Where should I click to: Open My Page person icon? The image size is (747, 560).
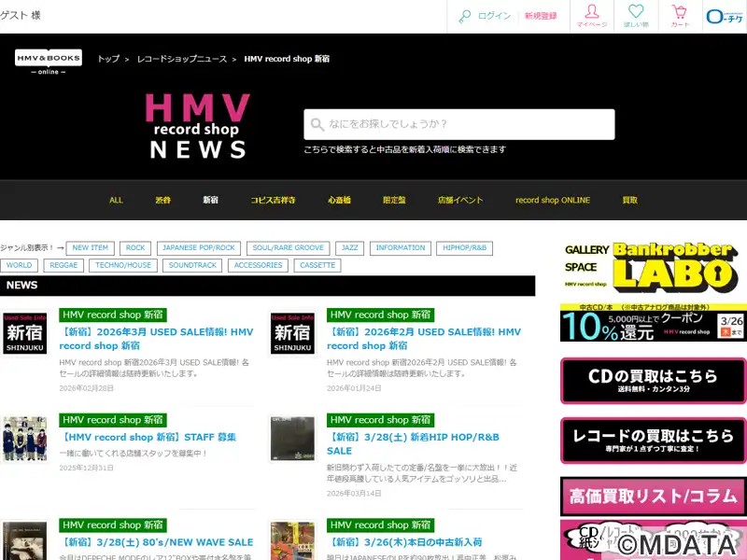tap(592, 11)
